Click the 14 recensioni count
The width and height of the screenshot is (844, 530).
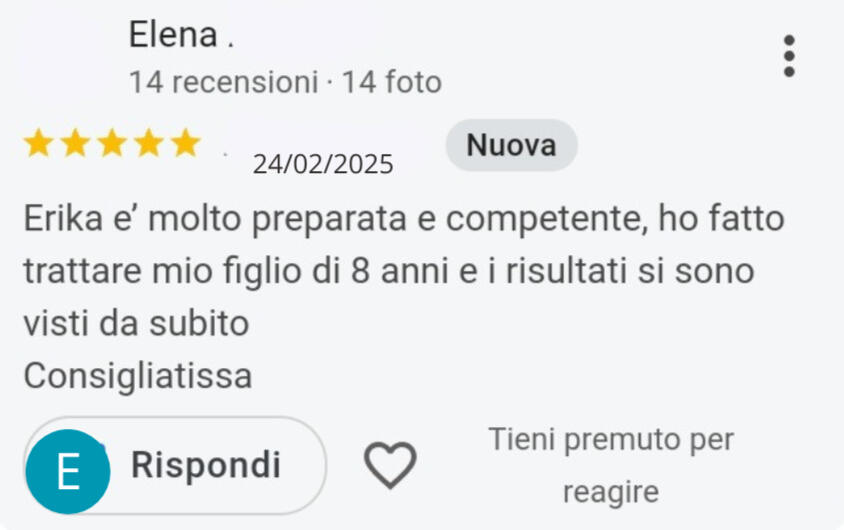tap(223, 82)
